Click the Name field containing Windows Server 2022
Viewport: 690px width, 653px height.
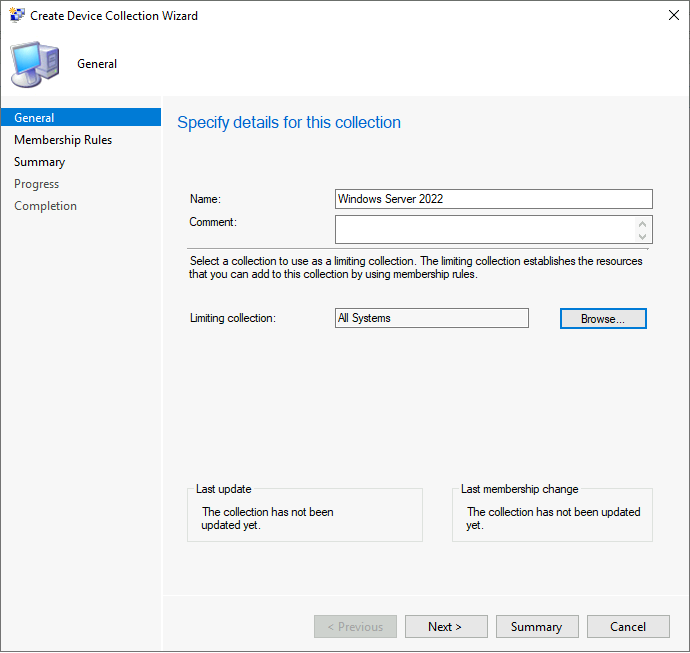pyautogui.click(x=494, y=199)
